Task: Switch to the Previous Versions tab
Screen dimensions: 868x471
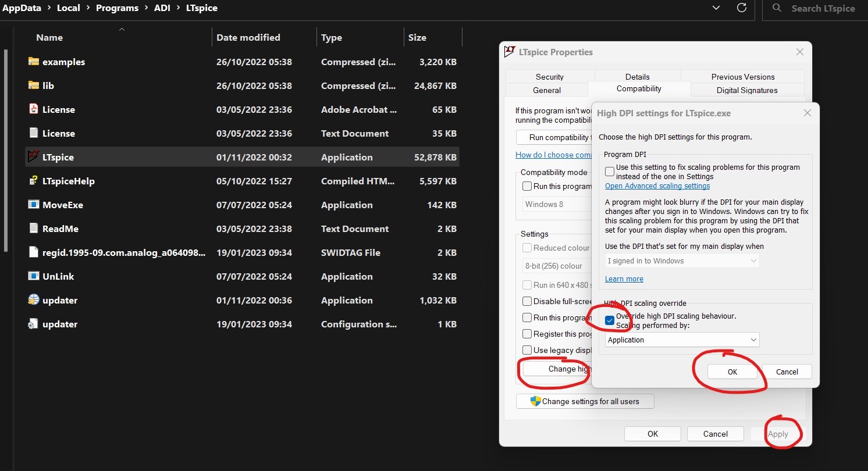Action: [x=743, y=77]
